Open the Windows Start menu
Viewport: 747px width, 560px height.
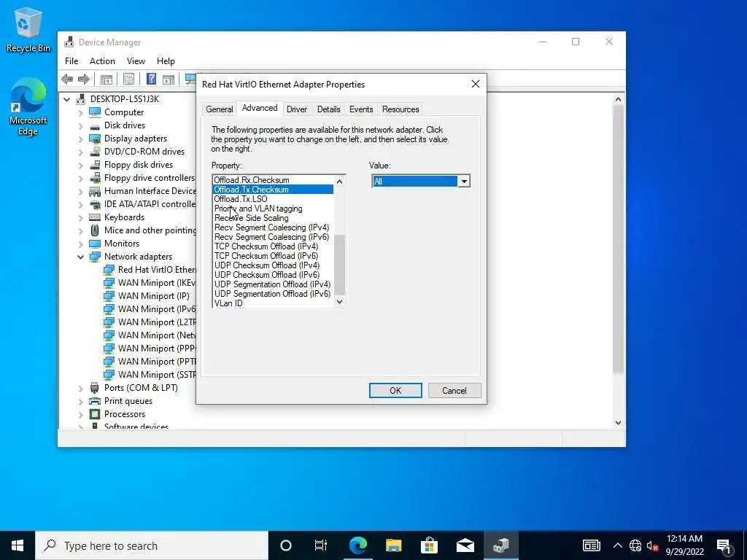coord(18,545)
